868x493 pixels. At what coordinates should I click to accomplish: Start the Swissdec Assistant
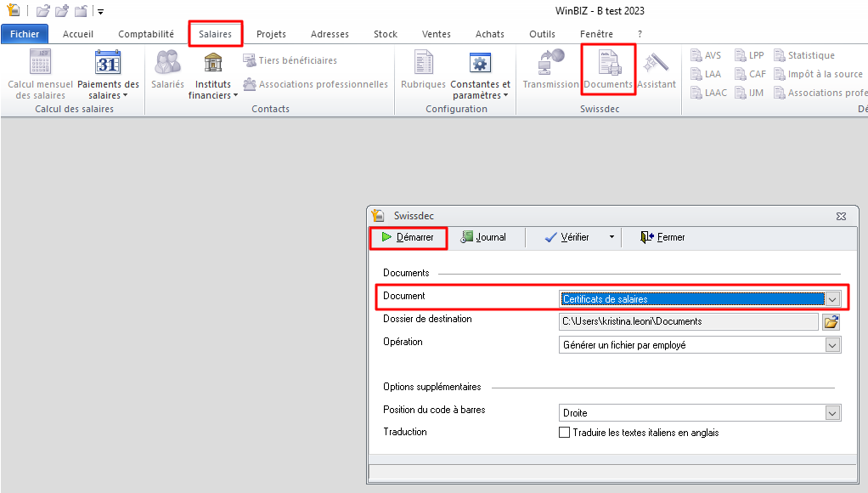657,70
